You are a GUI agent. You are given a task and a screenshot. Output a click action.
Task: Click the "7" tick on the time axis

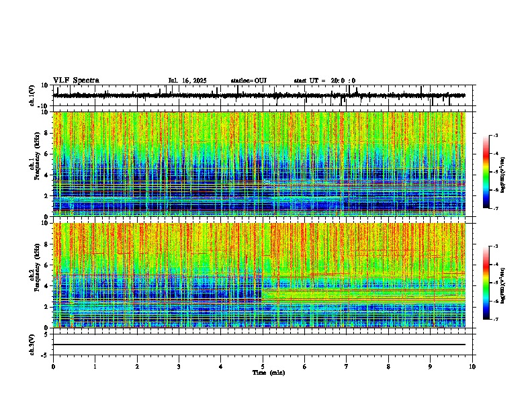[347, 367]
